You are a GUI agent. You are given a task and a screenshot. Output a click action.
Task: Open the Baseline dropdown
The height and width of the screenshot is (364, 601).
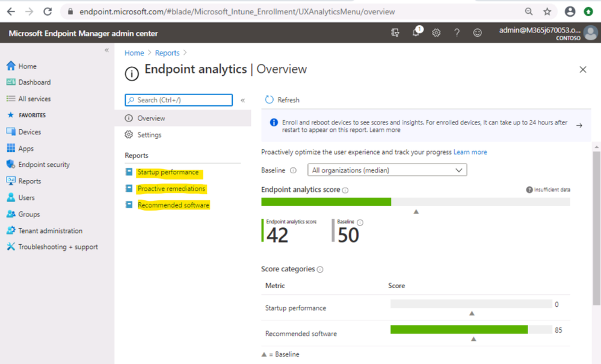point(387,170)
